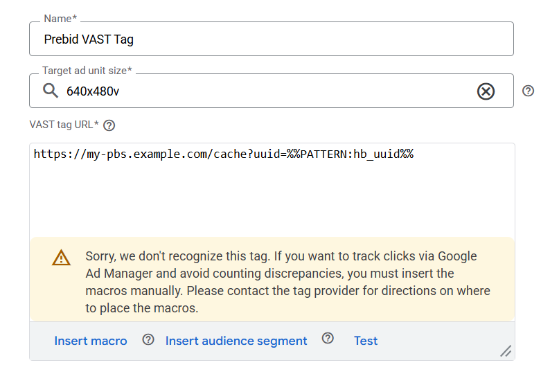Click the Target ad unit size* label

point(87,71)
